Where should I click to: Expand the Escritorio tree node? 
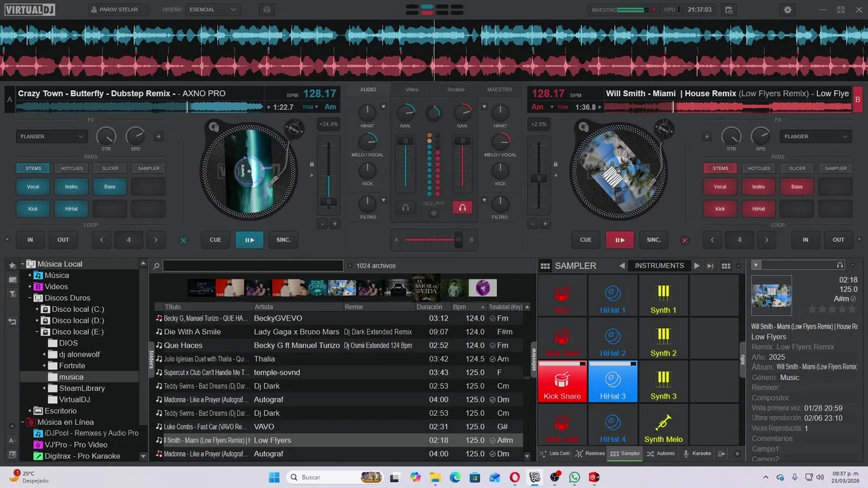point(29,411)
